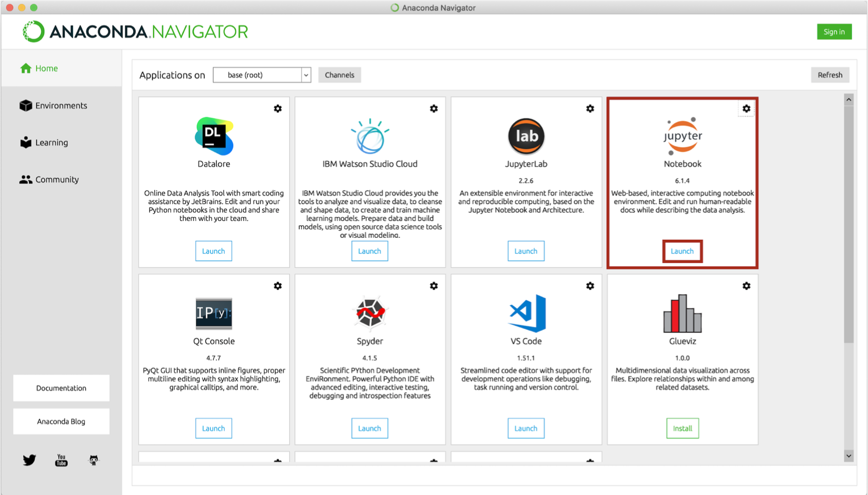The image size is (868, 495).
Task: Open gear options for Jupyter Notebook
Action: click(x=746, y=109)
